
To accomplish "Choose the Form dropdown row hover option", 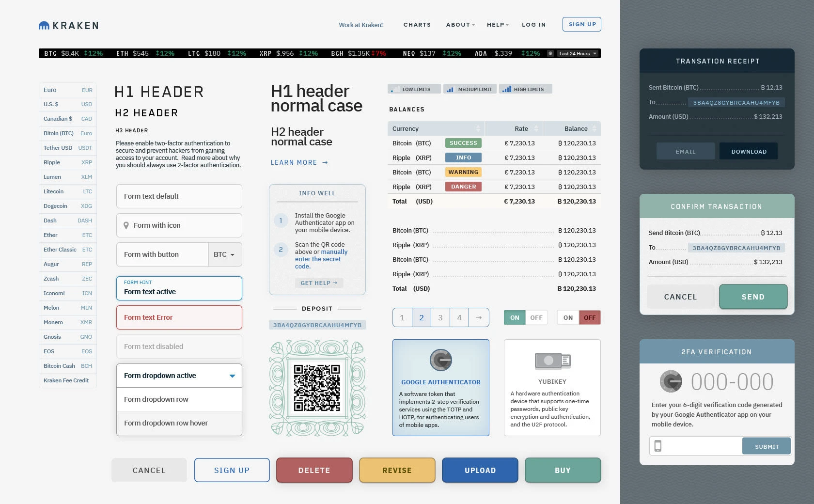I will pyautogui.click(x=179, y=423).
